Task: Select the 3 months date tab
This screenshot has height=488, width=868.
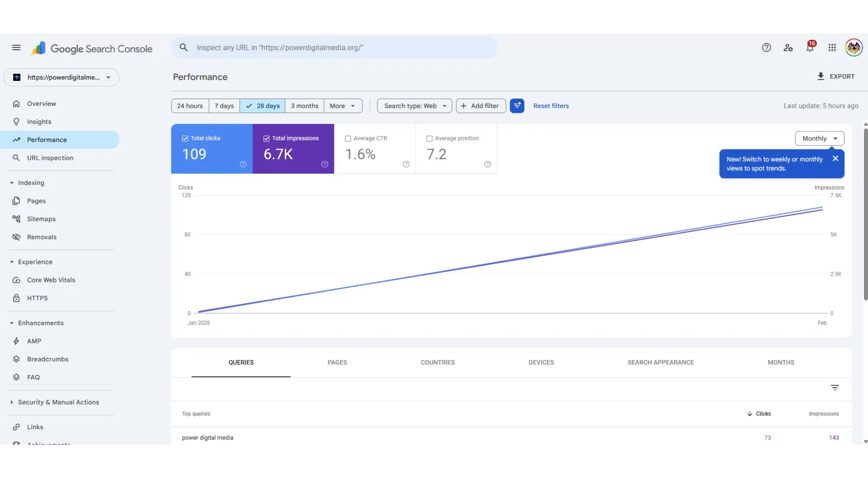Action: (304, 105)
